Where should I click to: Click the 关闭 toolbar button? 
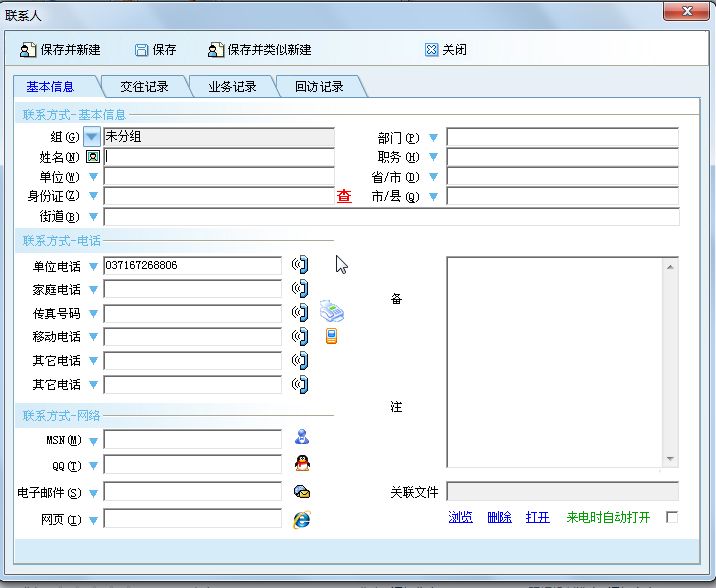coord(446,50)
